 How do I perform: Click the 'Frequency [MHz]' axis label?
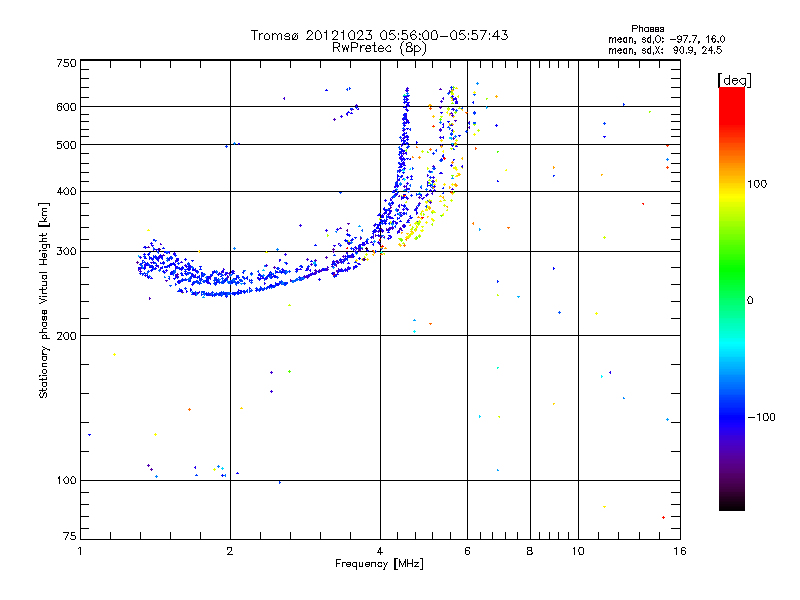pyautogui.click(x=379, y=564)
